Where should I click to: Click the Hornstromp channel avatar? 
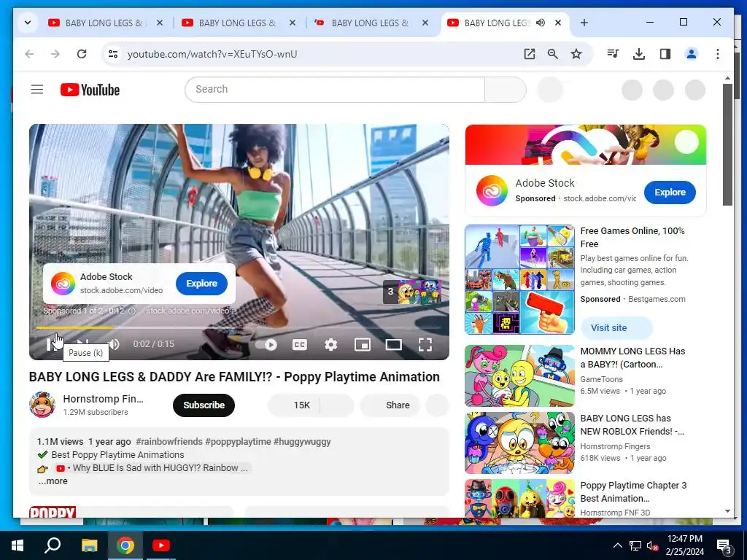tap(42, 405)
